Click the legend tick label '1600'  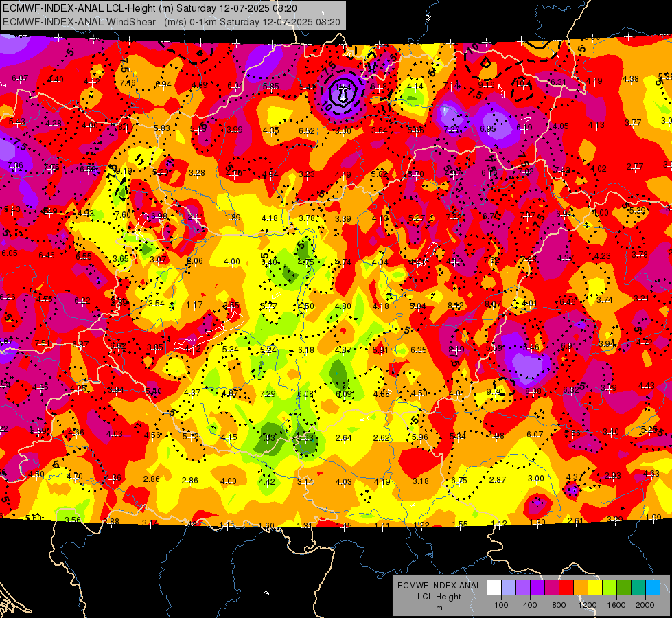point(616,605)
